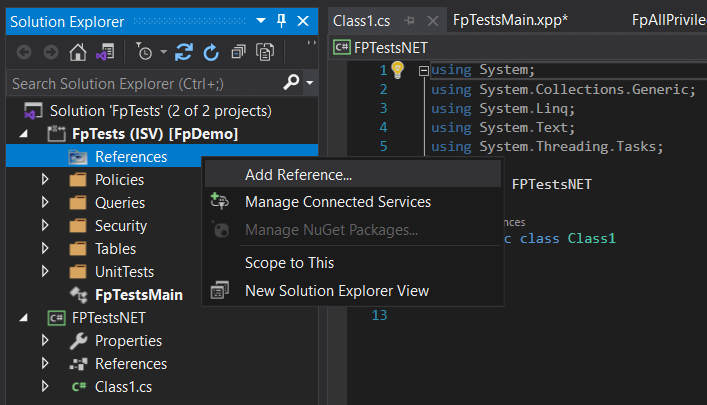Select the Queries folder

point(120,203)
